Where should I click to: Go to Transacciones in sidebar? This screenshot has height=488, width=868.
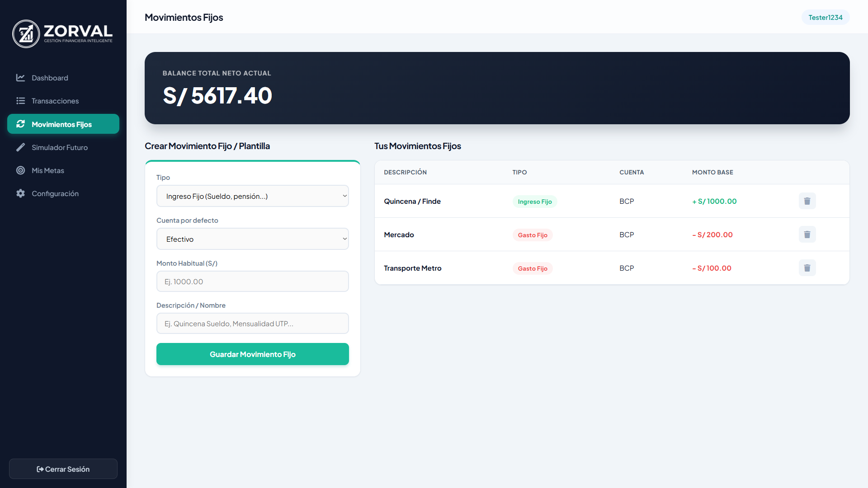click(x=55, y=101)
